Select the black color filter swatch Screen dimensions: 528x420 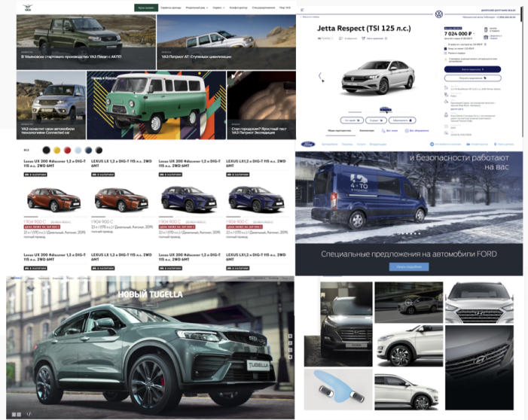[47, 150]
